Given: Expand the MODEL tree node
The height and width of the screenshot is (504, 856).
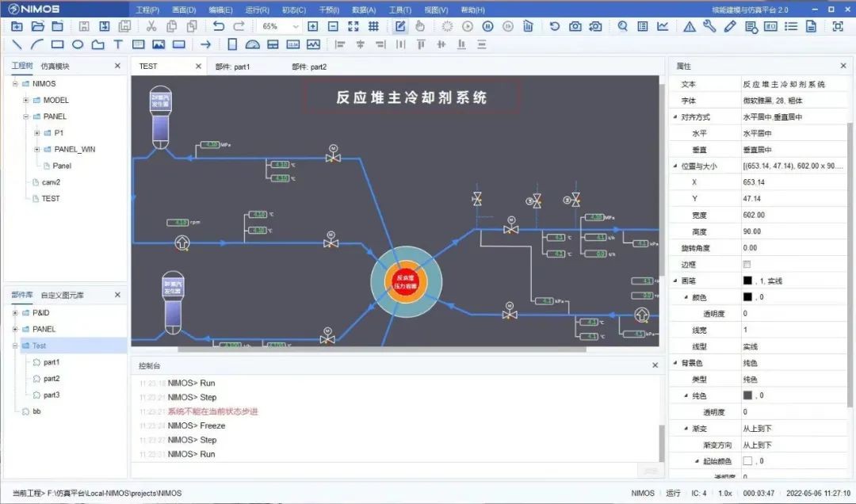Looking at the screenshot, I should [x=25, y=100].
